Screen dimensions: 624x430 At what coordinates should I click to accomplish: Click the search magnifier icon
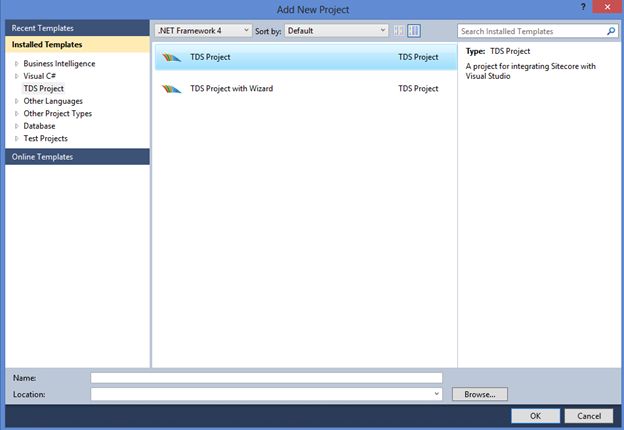611,31
